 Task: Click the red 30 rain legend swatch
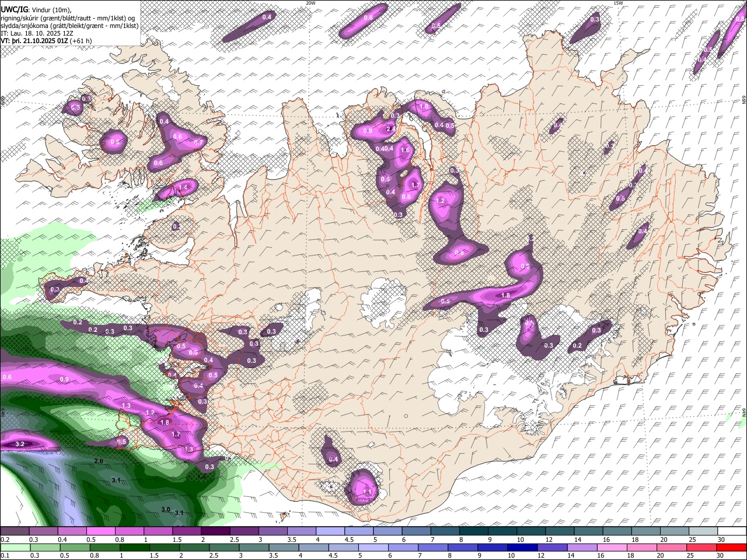pos(732,547)
